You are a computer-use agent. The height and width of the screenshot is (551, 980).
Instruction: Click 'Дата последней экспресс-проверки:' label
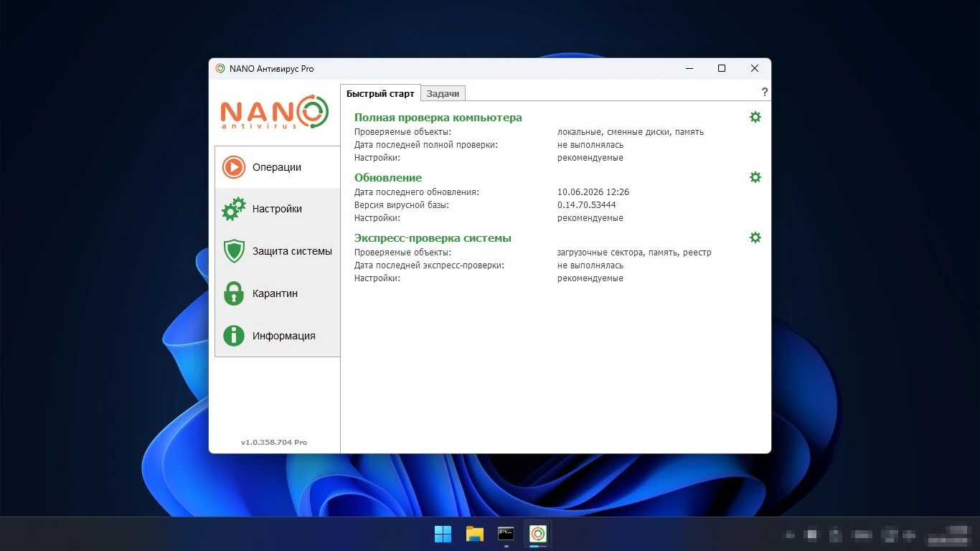[430, 265]
